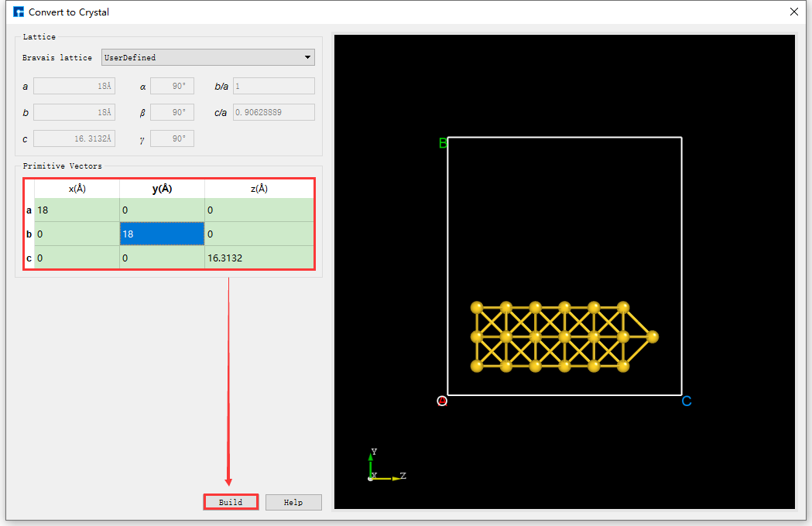Select the y(Å) column header
This screenshot has height=526, width=812.
point(161,188)
